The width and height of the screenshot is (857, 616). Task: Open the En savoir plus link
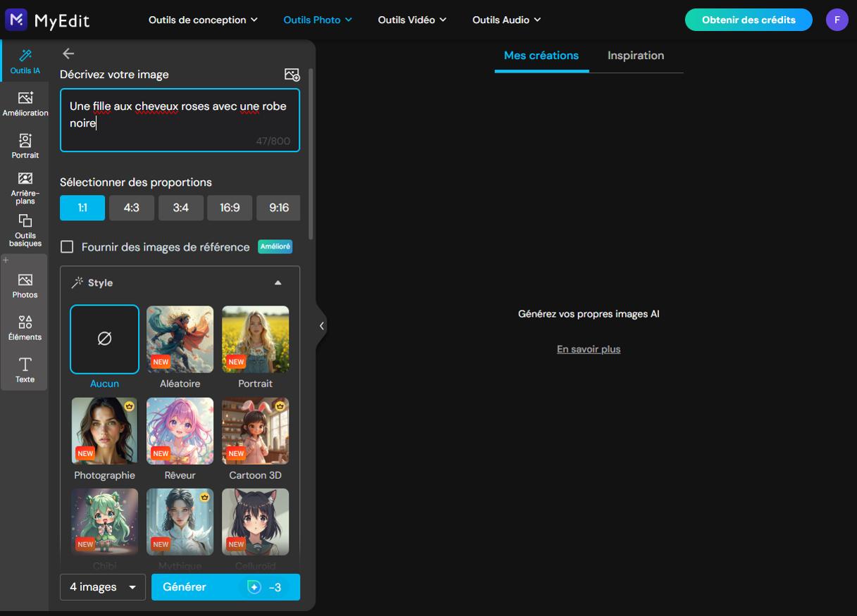pos(589,349)
